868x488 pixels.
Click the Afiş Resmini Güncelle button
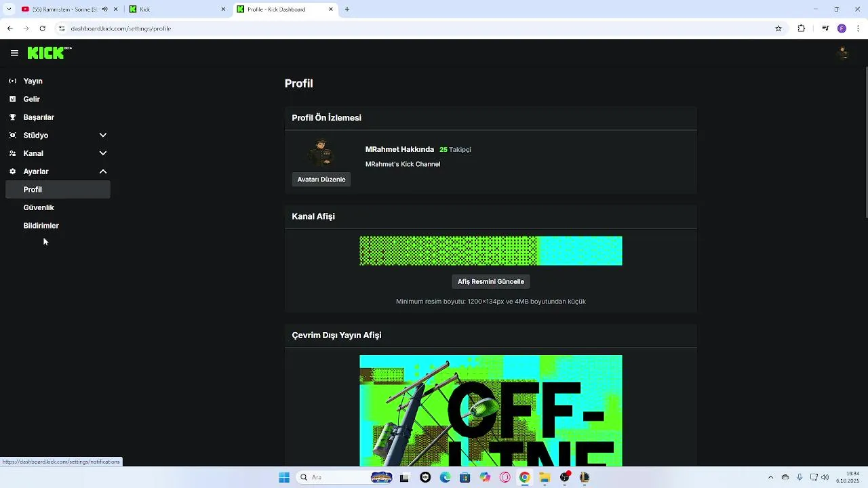click(491, 281)
